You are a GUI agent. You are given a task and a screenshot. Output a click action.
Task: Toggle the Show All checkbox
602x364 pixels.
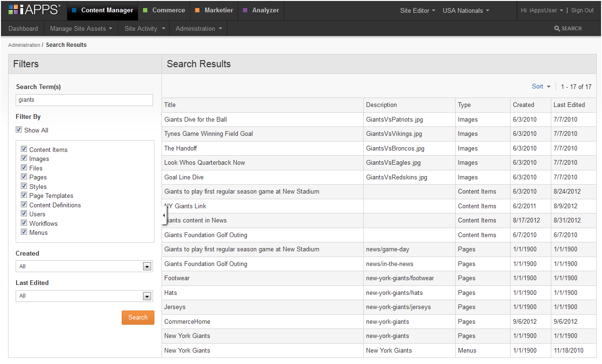tap(18, 130)
